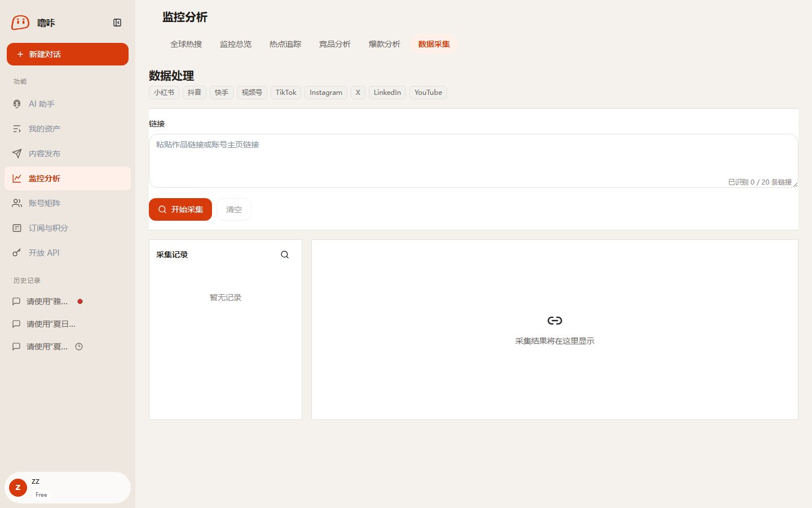
Task: Go to 内容发布 in the sidebar
Action: (68, 154)
